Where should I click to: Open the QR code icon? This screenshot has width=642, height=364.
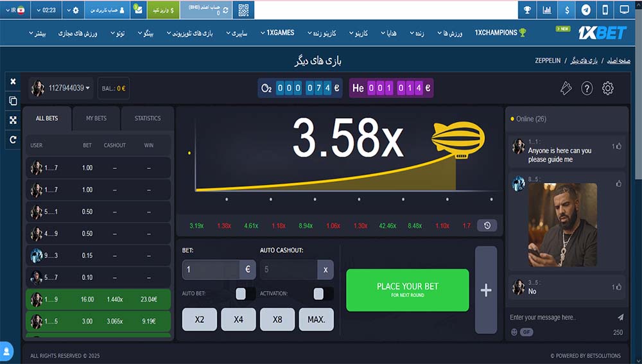[x=243, y=10]
